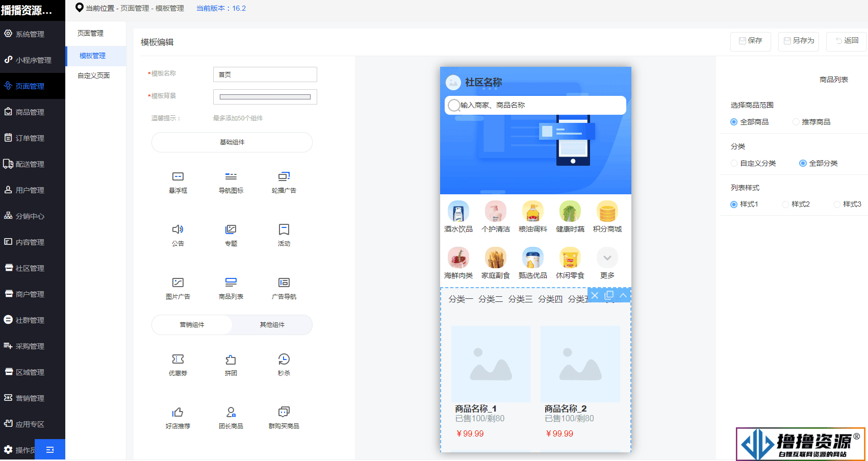Open the 模板管理 submenu item
Image resolution: width=868 pixels, height=461 pixels.
(96, 56)
